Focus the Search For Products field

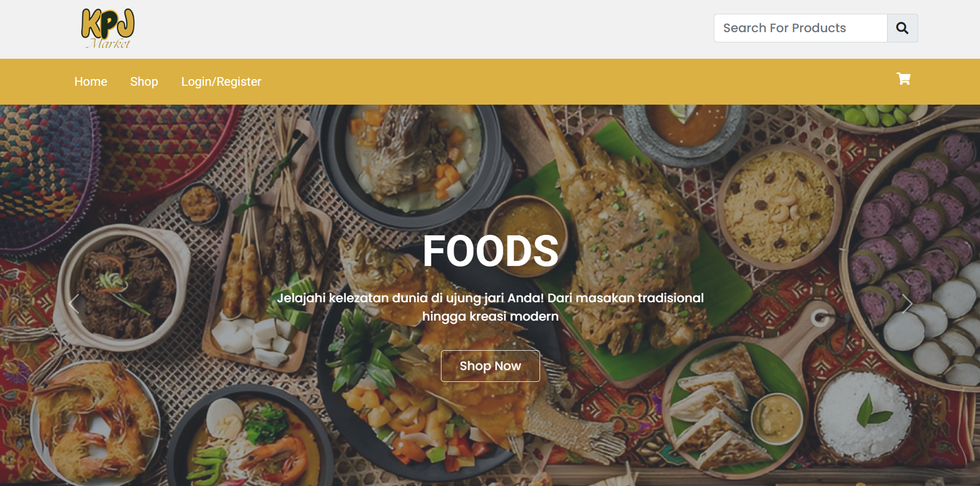[x=801, y=28]
